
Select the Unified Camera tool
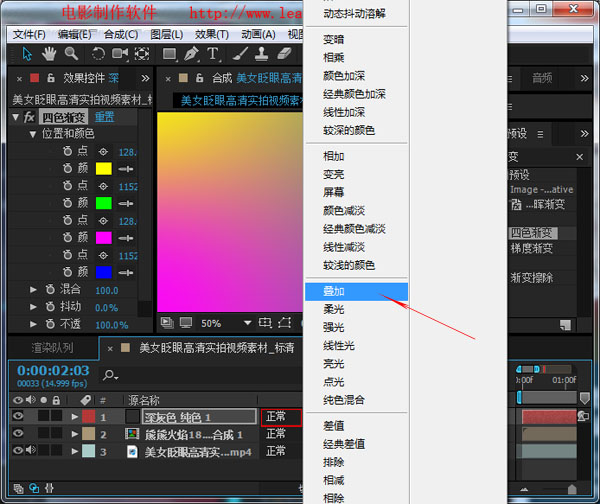tap(120, 54)
